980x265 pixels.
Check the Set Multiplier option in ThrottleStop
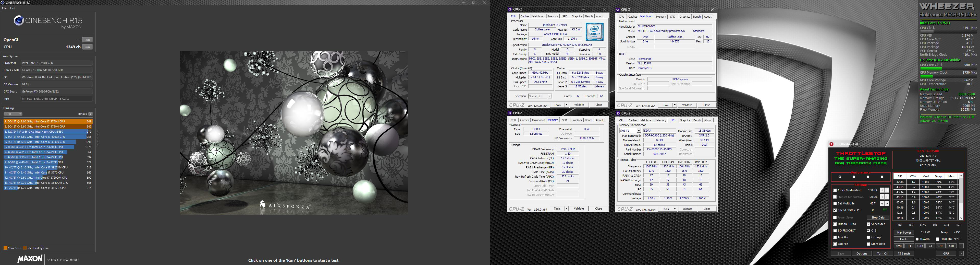tap(835, 204)
